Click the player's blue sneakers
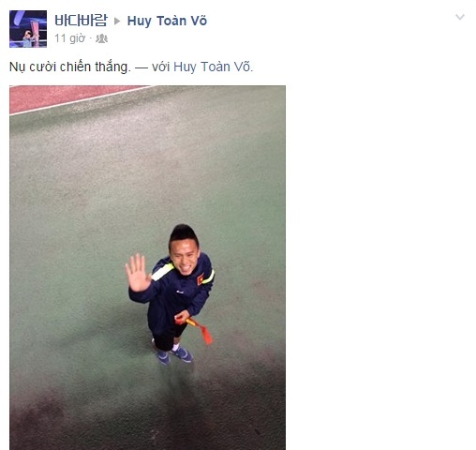The width and height of the screenshot is (476, 450). pyautogui.click(x=175, y=356)
